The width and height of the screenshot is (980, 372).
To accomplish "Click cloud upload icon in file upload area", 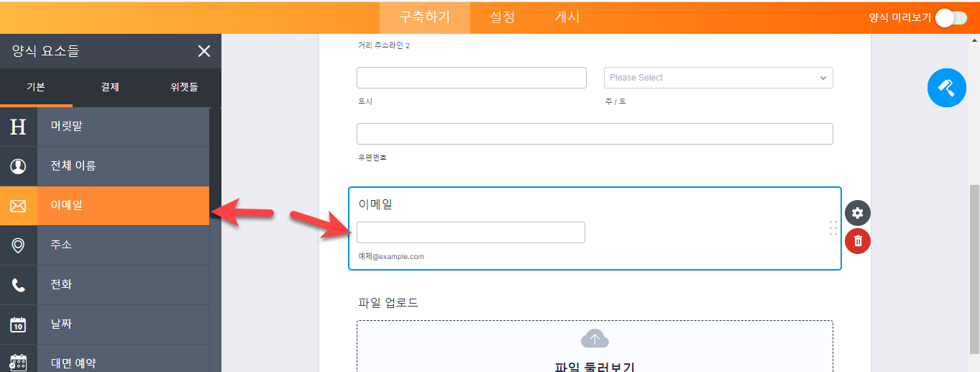I will coord(595,339).
